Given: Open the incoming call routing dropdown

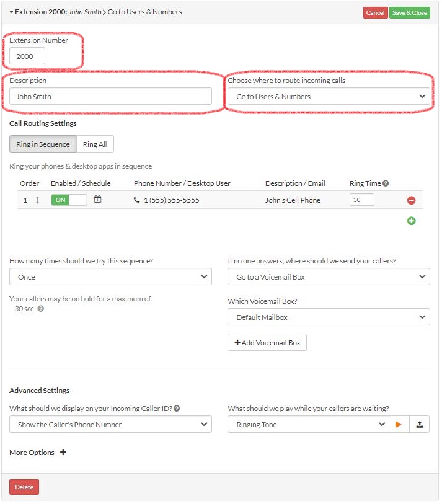Looking at the screenshot, I should click(329, 95).
